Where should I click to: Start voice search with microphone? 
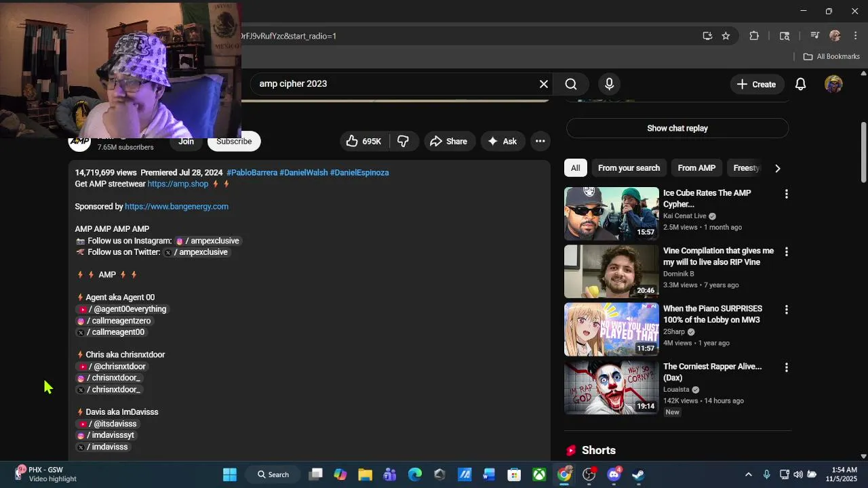pyautogui.click(x=609, y=84)
